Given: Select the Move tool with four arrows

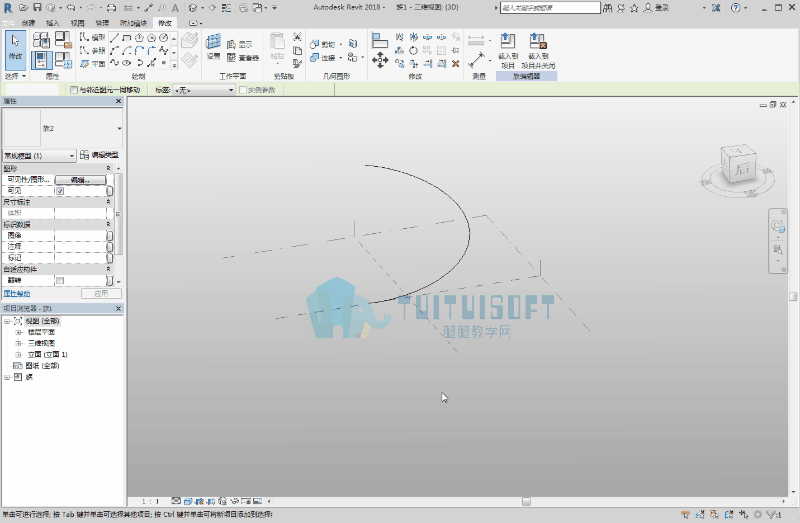Looking at the screenshot, I should [x=380, y=60].
